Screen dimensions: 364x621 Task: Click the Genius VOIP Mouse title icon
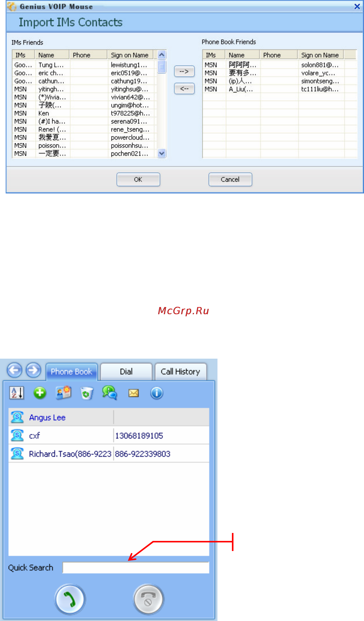click(x=12, y=6)
